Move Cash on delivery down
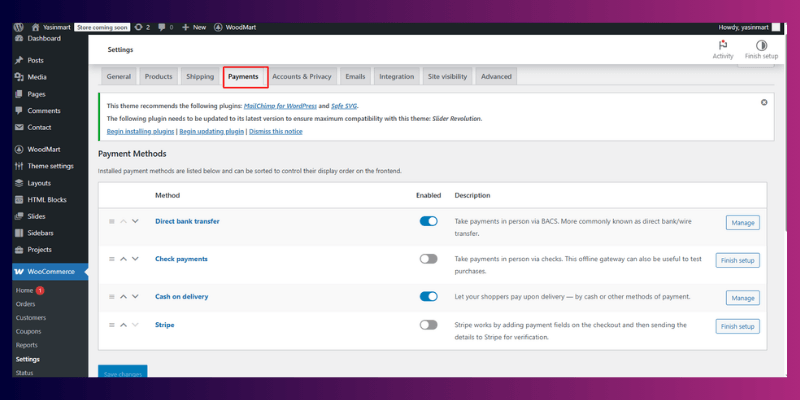800x400 pixels. coord(135,296)
